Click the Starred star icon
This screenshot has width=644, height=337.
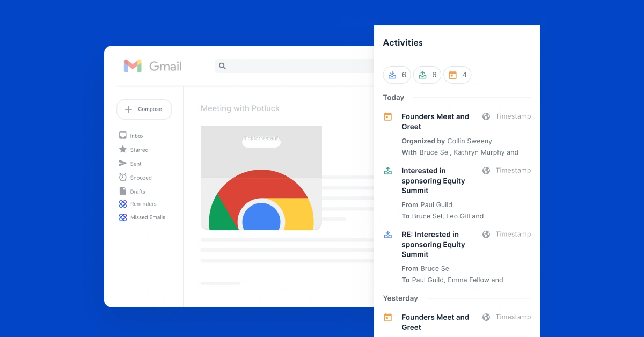click(x=123, y=150)
